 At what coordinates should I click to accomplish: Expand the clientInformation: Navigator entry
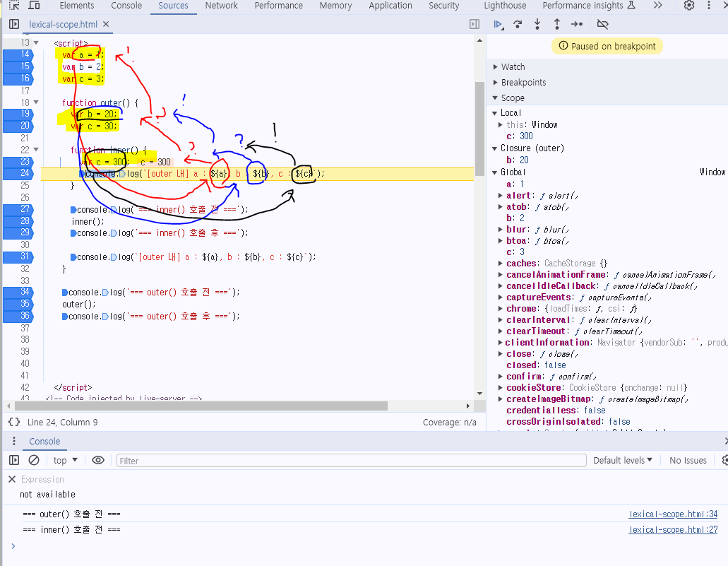pyautogui.click(x=500, y=343)
